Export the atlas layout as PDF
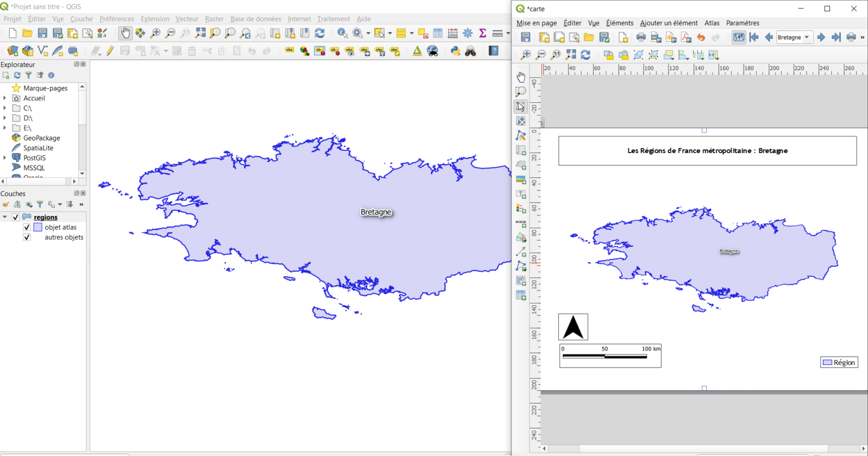This screenshot has height=456, width=868. 685,37
